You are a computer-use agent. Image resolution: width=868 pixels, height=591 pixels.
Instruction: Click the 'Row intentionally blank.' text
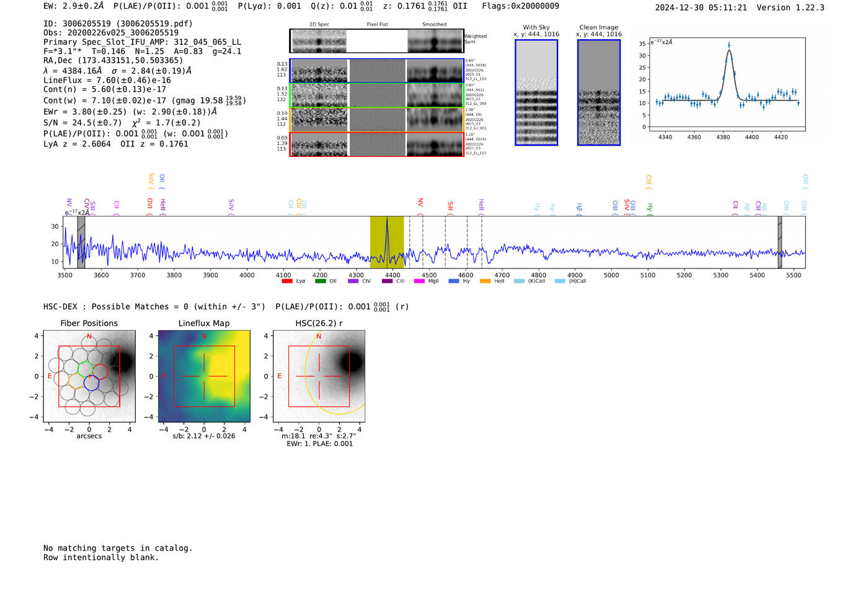(101, 558)
